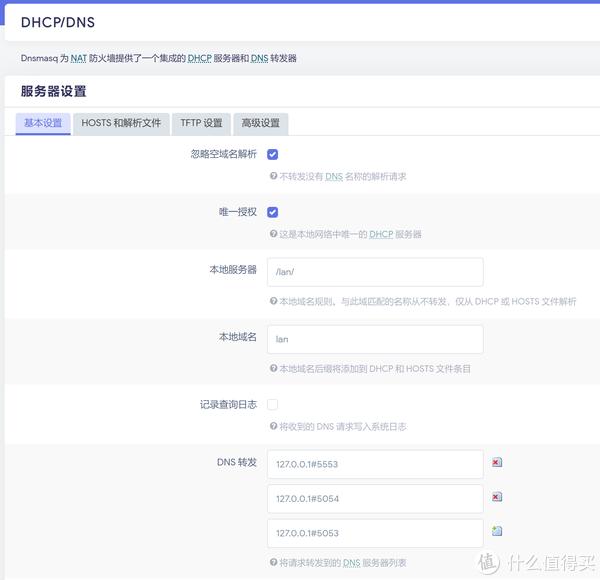Open the TFTP 设置 tab

pyautogui.click(x=201, y=124)
